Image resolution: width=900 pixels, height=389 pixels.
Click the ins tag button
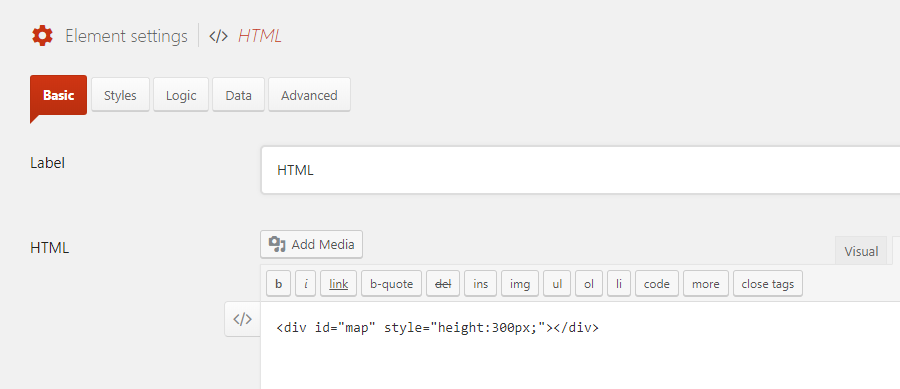(x=480, y=283)
